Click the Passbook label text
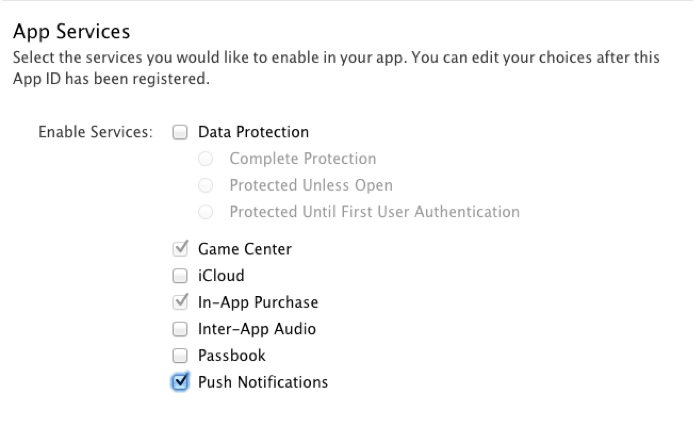This screenshot has width=698, height=432. tap(232, 355)
